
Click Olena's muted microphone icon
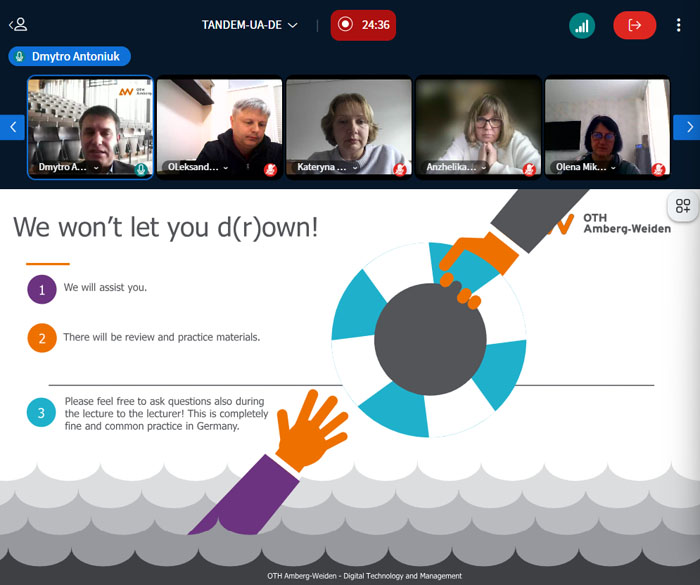click(x=658, y=169)
